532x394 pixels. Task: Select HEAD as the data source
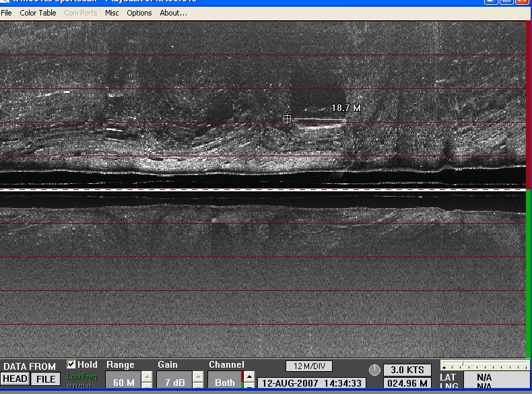tap(15, 379)
